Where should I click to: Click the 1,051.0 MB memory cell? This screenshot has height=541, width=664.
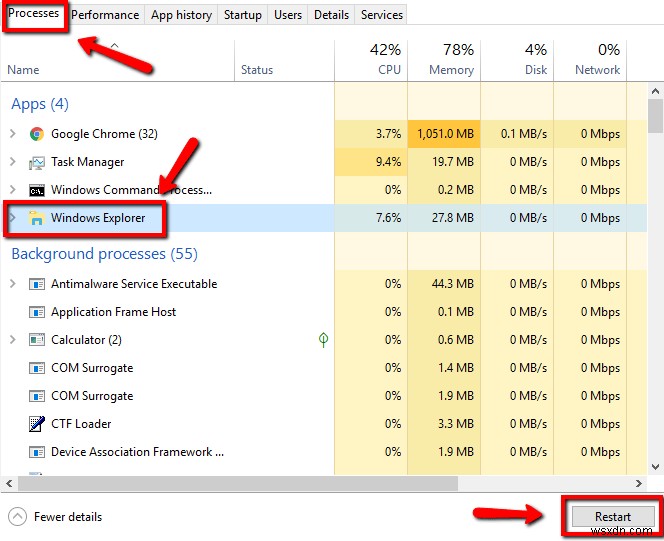pos(445,134)
